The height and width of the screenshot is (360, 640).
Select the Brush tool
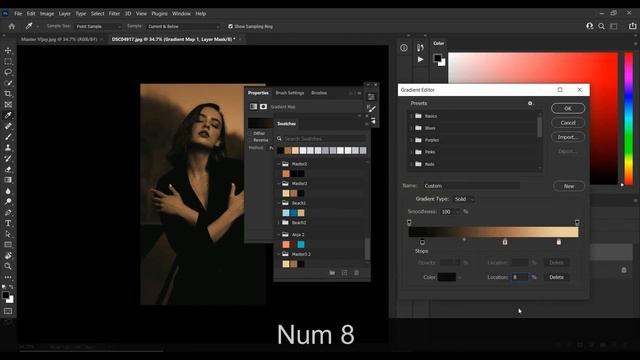[8, 137]
